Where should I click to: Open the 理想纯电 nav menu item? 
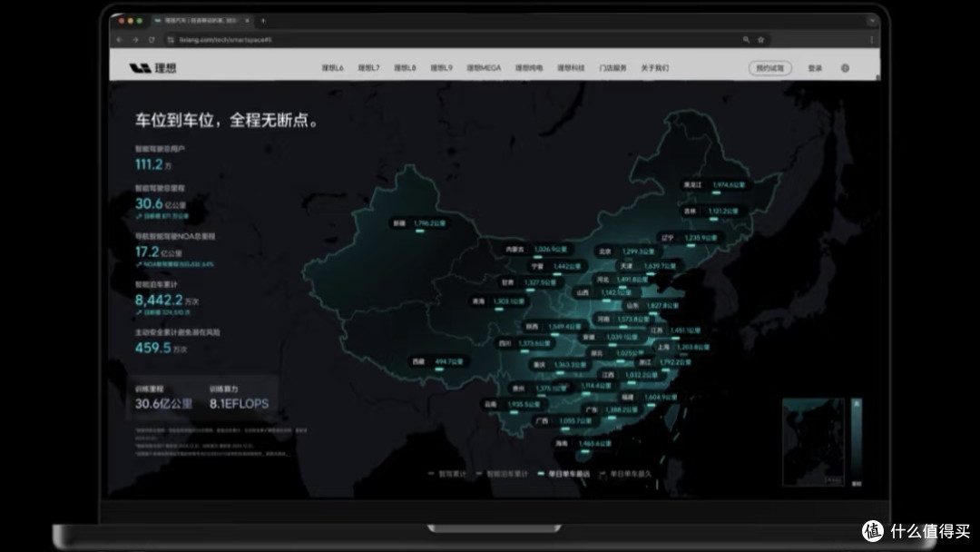pos(529,67)
